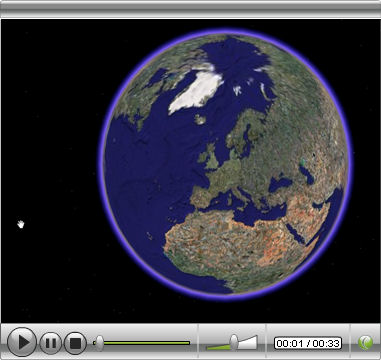The image size is (381, 360).
Task: Click Iceland on the globe
Action: point(200,119)
